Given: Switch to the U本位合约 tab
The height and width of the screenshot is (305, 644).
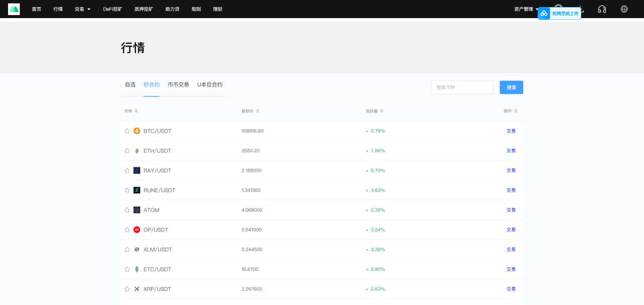Looking at the screenshot, I should [x=210, y=85].
